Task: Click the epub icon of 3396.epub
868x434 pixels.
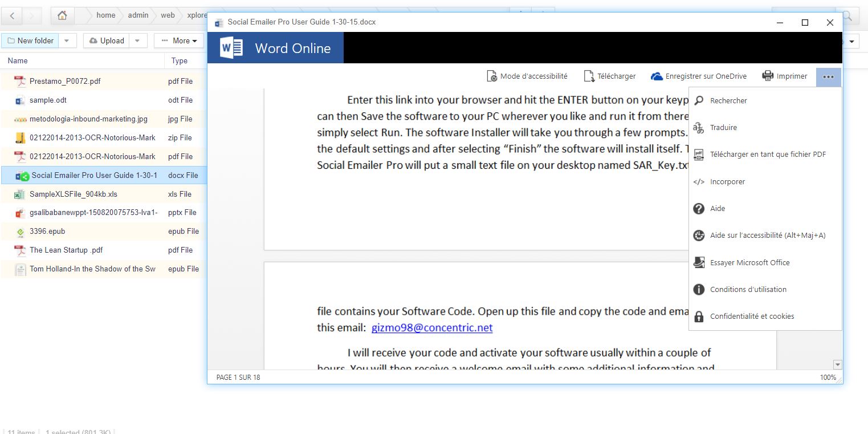Action: [20, 232]
